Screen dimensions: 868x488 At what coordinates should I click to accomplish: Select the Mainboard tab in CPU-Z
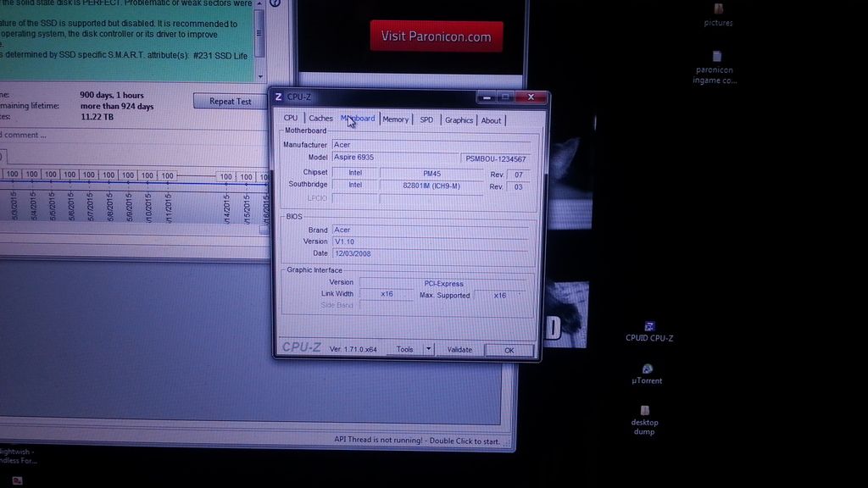[x=358, y=119]
